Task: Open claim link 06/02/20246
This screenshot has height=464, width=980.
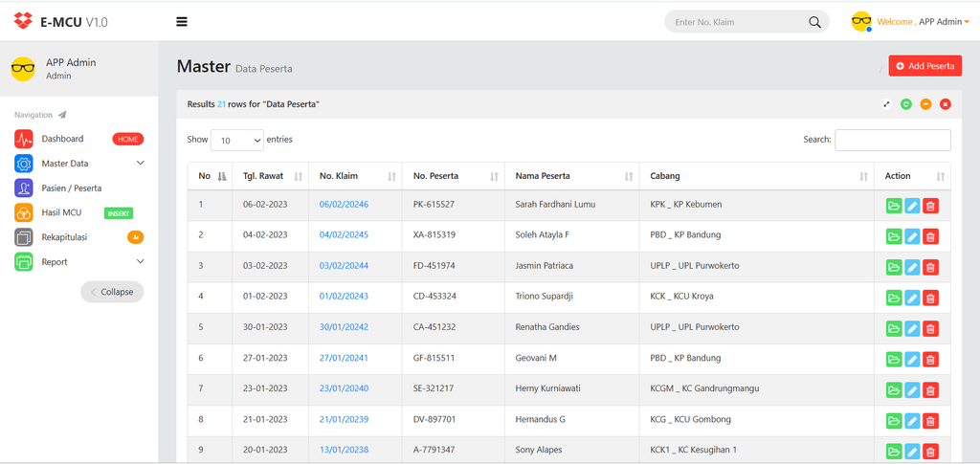Action: (x=344, y=204)
